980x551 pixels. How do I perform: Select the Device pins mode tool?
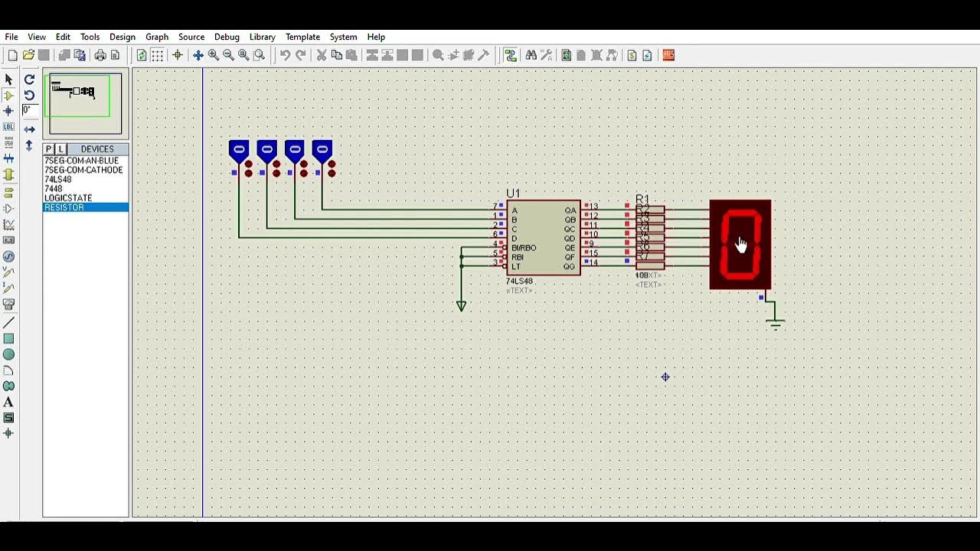[8, 209]
